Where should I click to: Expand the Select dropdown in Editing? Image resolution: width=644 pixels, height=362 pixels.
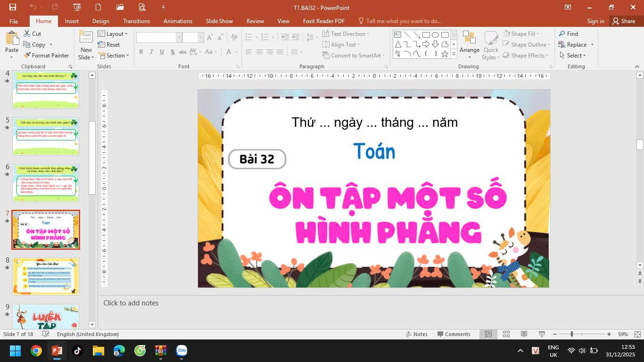[573, 56]
